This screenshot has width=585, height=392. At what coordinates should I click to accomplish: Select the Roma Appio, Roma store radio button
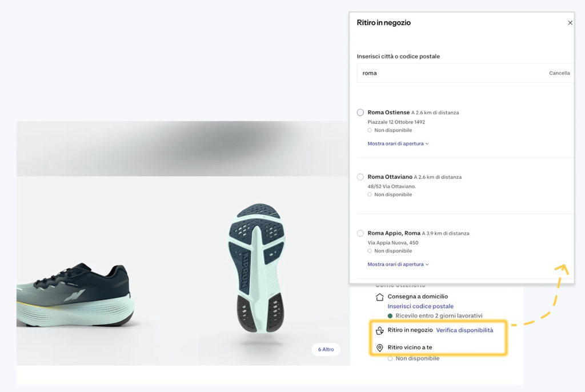(x=360, y=233)
